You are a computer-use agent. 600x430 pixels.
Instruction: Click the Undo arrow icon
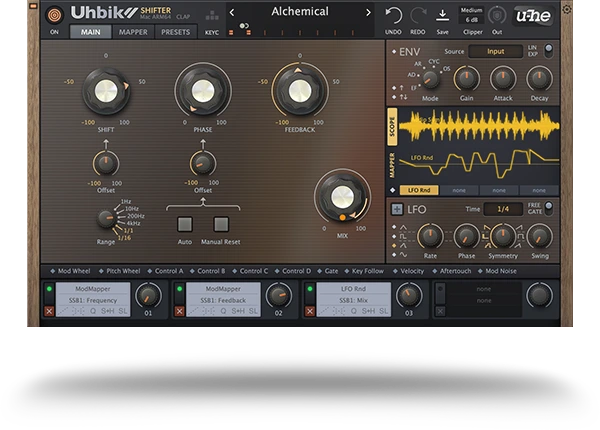coord(393,16)
